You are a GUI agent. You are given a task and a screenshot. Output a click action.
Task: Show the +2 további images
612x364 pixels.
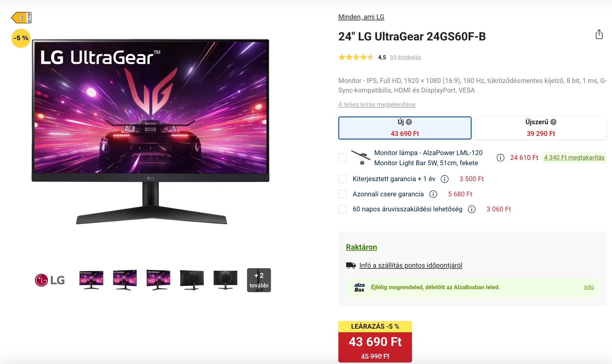tap(259, 280)
